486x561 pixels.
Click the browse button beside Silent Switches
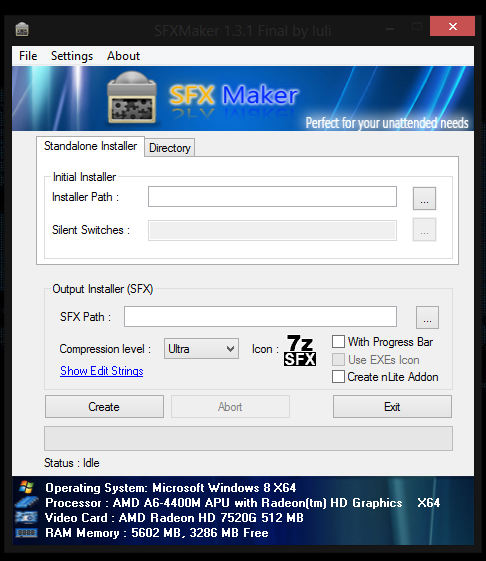(x=424, y=230)
